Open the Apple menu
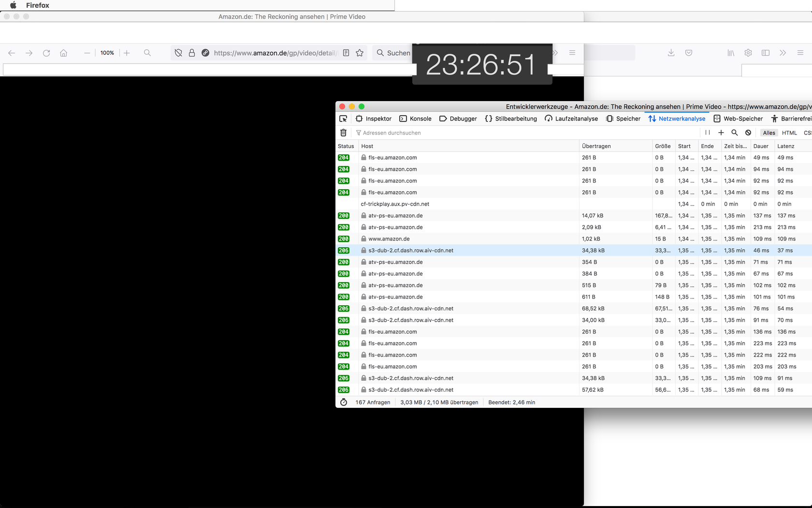The width and height of the screenshot is (812, 508). [x=14, y=5]
